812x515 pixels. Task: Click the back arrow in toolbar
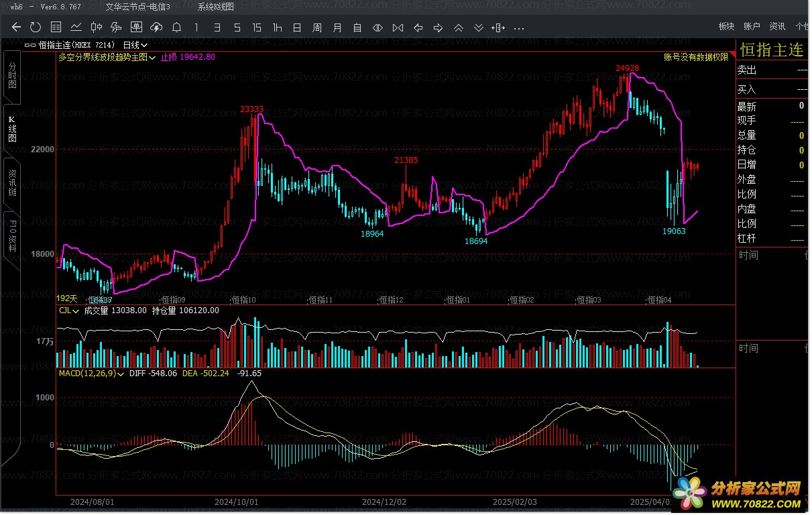(x=16, y=27)
